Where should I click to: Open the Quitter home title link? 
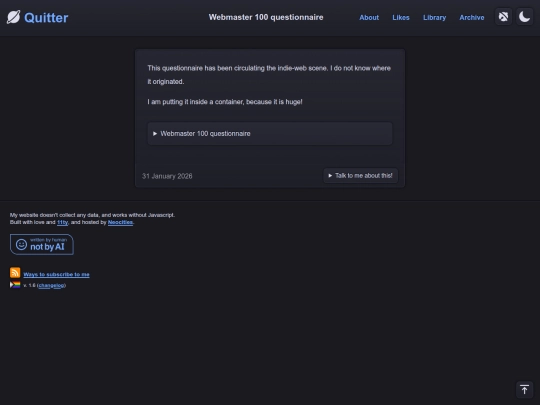[46, 18]
